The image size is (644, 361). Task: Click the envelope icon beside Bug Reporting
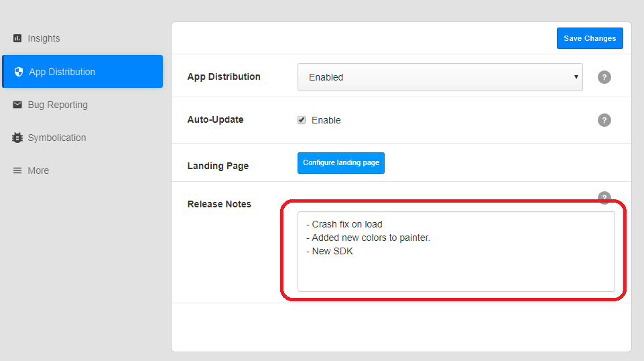coord(17,105)
